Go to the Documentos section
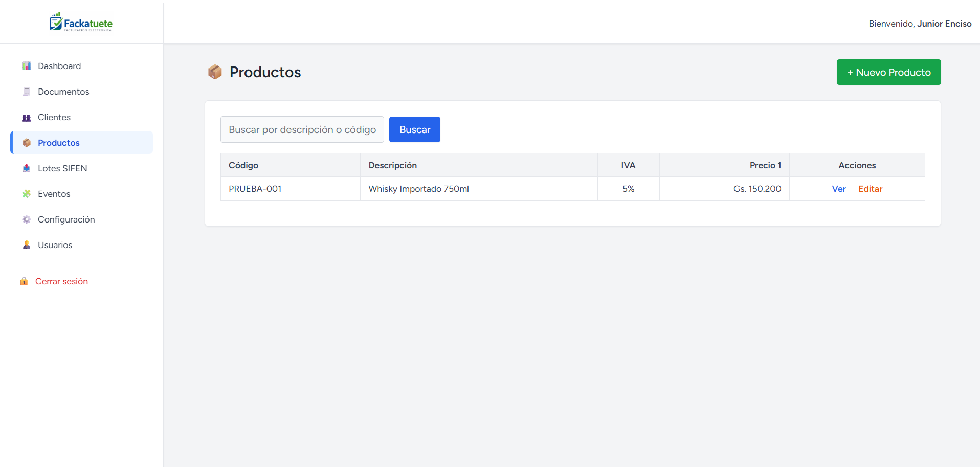 click(x=63, y=92)
